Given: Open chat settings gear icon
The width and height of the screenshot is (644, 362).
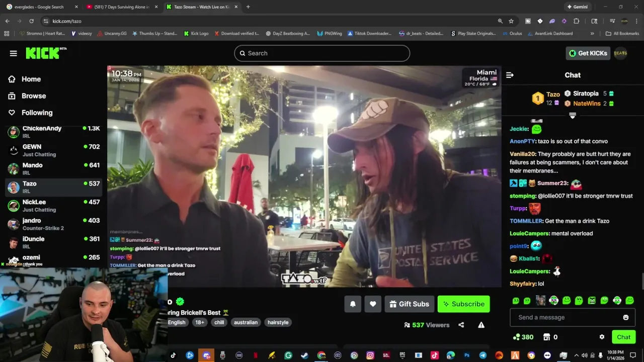Looking at the screenshot, I should tap(602, 337).
